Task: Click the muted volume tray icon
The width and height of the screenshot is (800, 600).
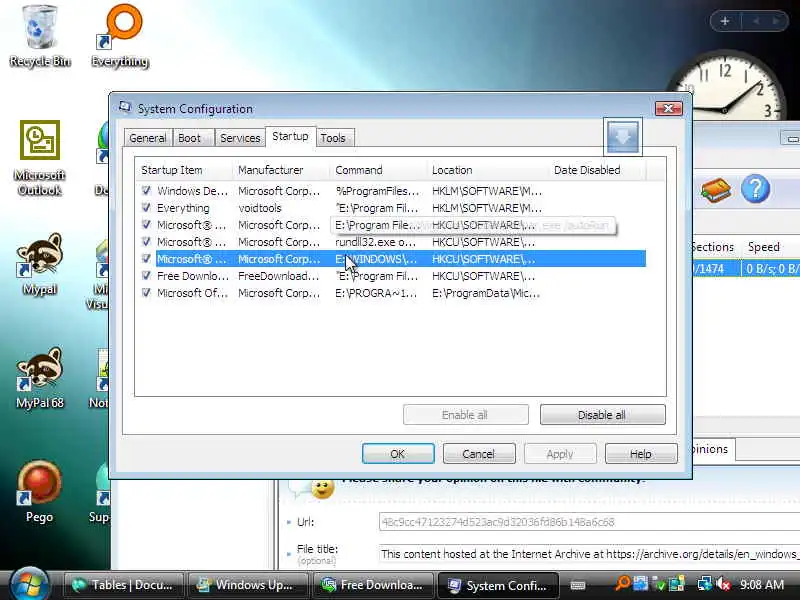Action: click(723, 584)
